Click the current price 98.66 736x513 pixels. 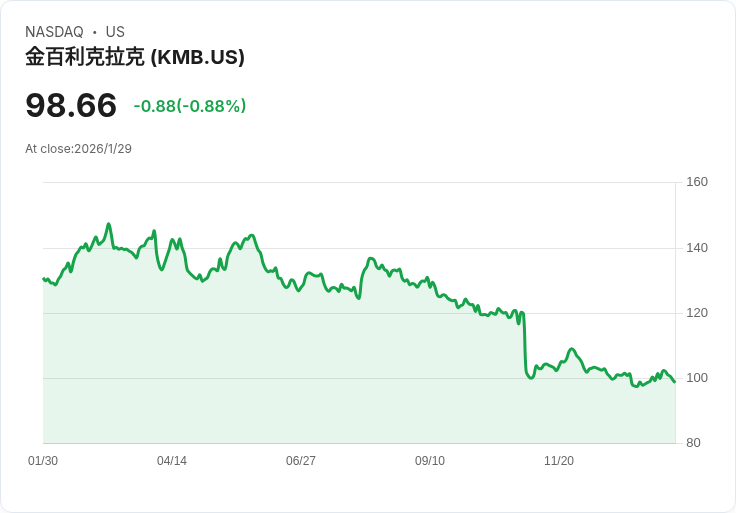(x=71, y=105)
